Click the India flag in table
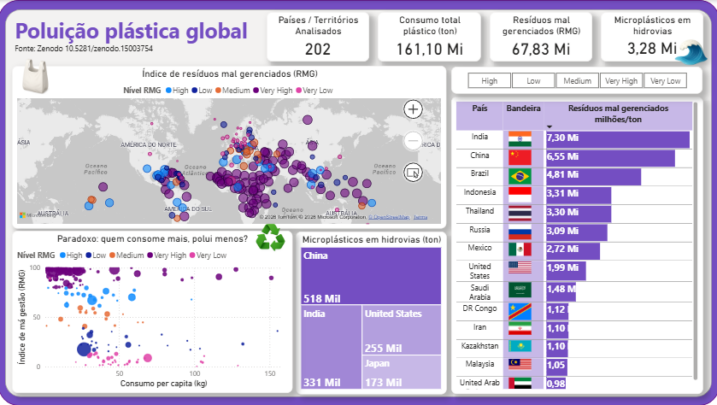The height and width of the screenshot is (405, 717). [x=520, y=138]
